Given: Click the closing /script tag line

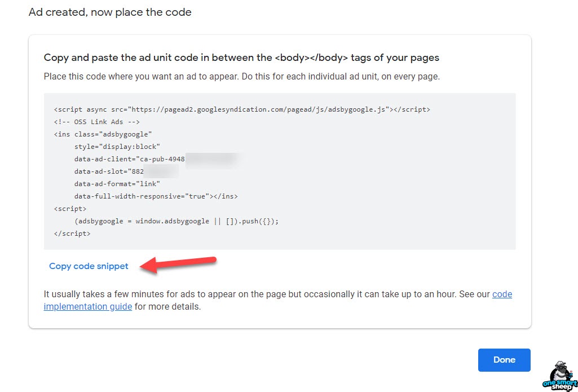Looking at the screenshot, I should tap(72, 234).
